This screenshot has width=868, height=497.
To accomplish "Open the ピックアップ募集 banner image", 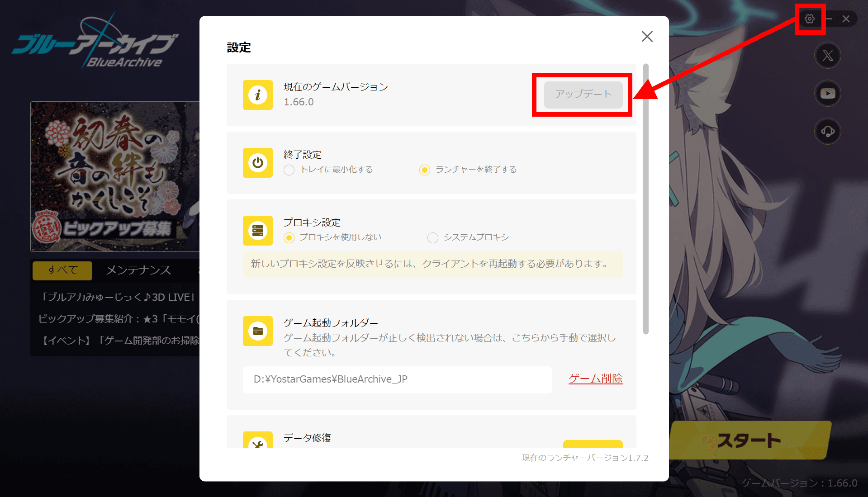I will tap(115, 176).
